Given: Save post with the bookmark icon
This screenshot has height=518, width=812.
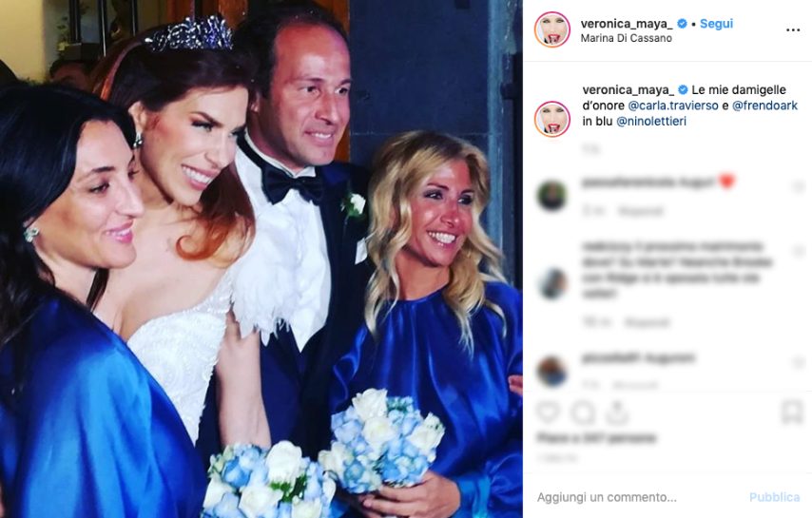Looking at the screenshot, I should click(x=792, y=412).
